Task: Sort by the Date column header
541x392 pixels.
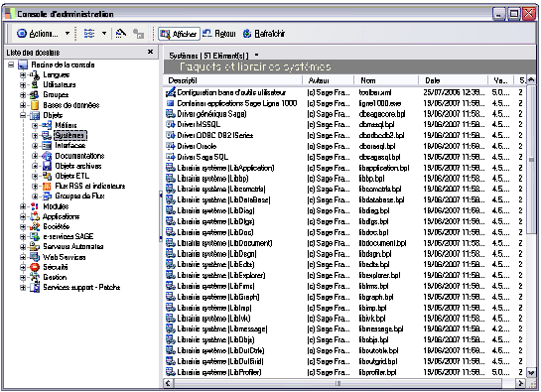Action: pos(454,80)
